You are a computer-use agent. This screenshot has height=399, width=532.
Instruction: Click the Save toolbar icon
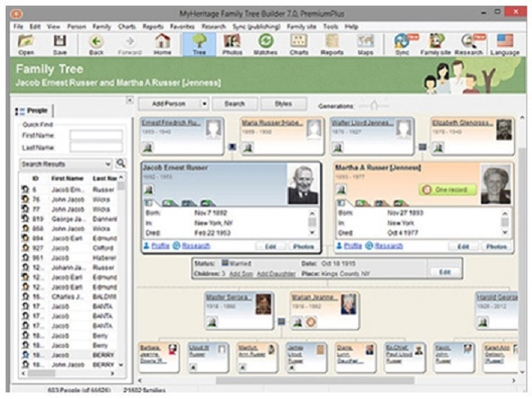[x=60, y=44]
